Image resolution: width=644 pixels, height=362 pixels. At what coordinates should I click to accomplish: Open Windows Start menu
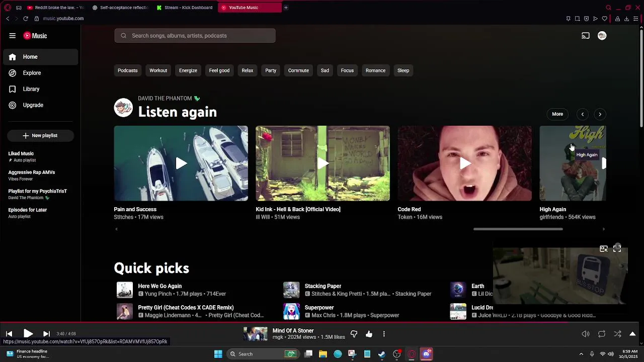point(218,354)
